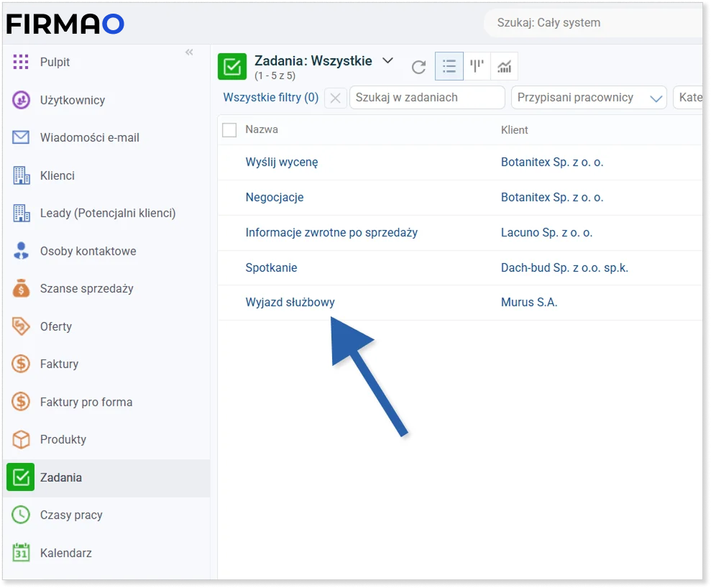Open client Dach-bud Sp. z o.o. sp.k.
The width and height of the screenshot is (711, 588).
pyautogui.click(x=564, y=267)
